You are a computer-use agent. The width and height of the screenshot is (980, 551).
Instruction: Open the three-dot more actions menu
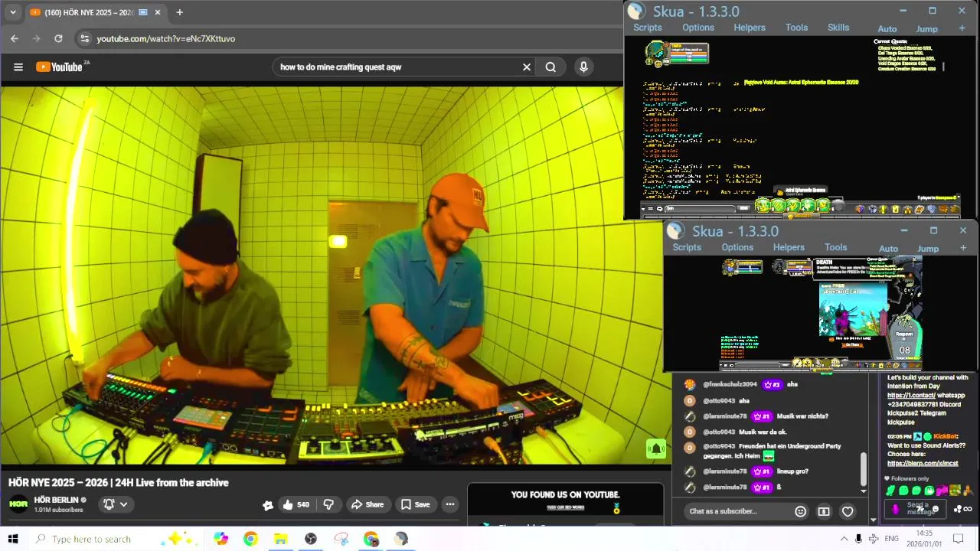click(450, 504)
